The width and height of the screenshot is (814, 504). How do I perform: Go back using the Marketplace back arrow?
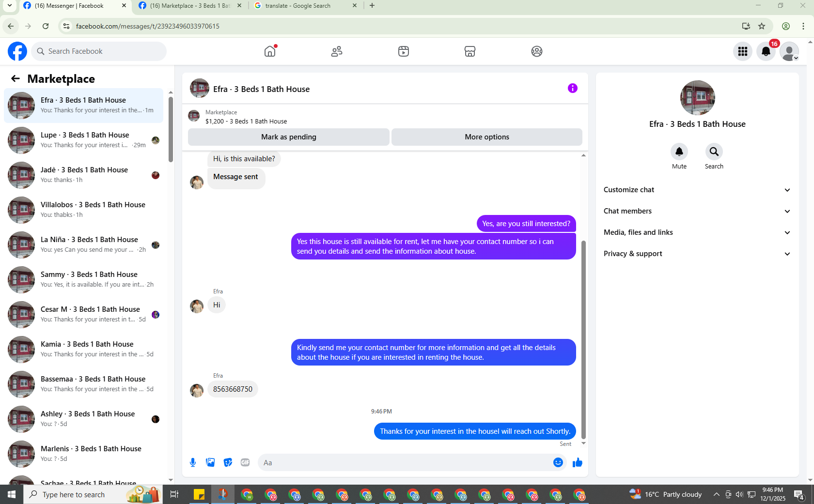pos(16,78)
